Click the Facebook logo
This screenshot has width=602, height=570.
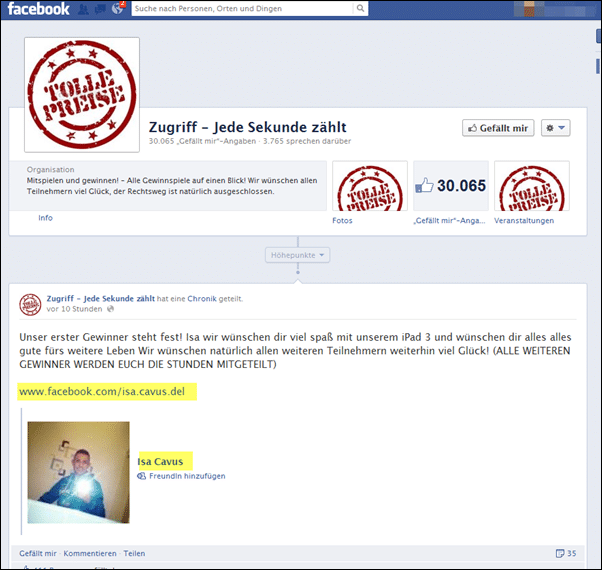[38, 8]
